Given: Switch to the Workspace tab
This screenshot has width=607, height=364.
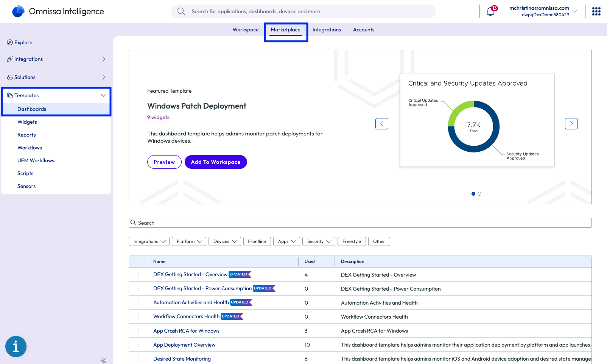Looking at the screenshot, I should coord(246,30).
